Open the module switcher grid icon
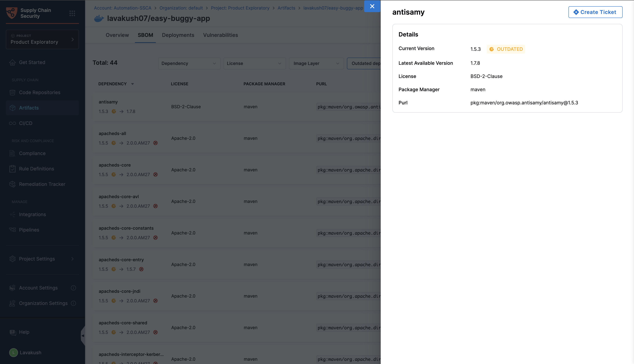The width and height of the screenshot is (634, 364). tap(72, 13)
